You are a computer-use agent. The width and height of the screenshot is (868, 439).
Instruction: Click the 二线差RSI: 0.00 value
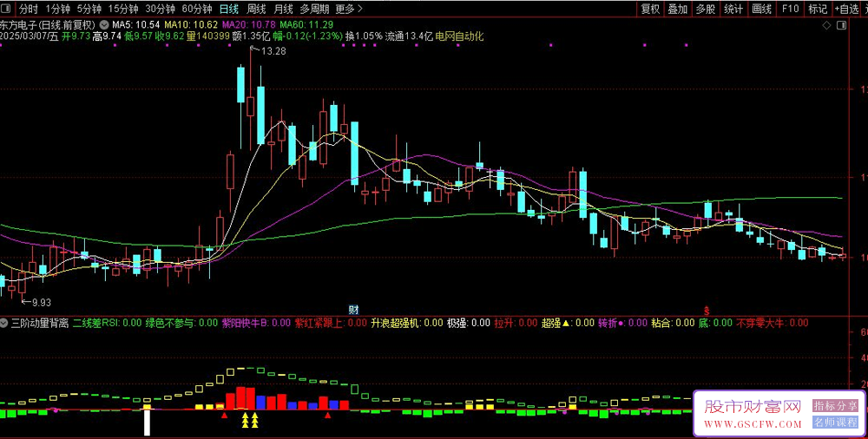tap(107, 323)
